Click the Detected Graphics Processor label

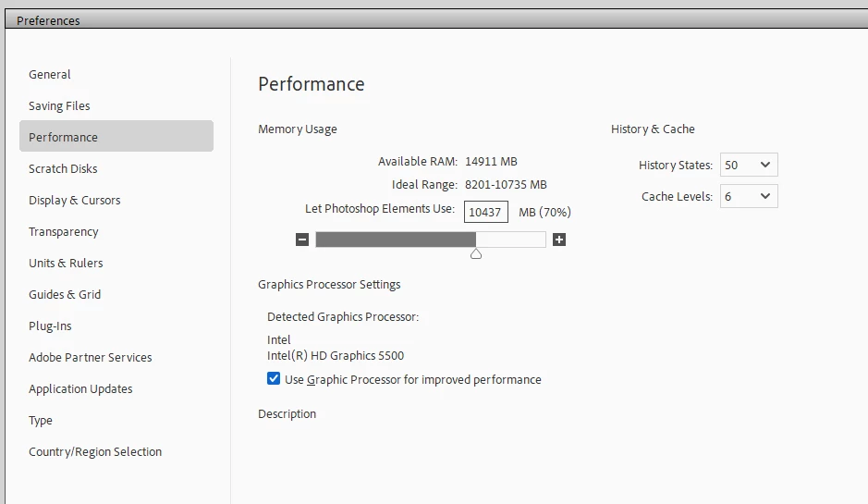[343, 317]
